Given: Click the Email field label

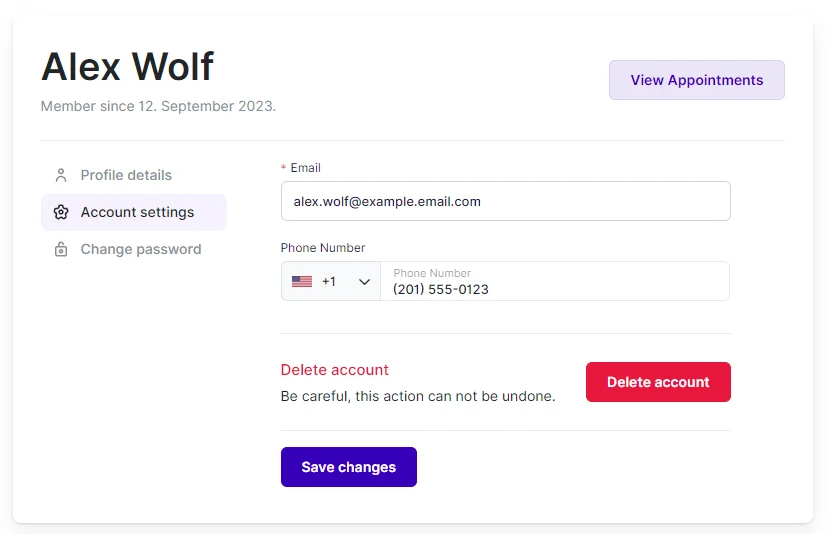Looking at the screenshot, I should pos(305,168).
